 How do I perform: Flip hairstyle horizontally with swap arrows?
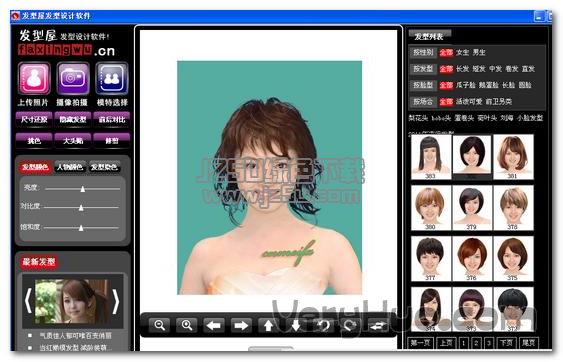pyautogui.click(x=378, y=325)
